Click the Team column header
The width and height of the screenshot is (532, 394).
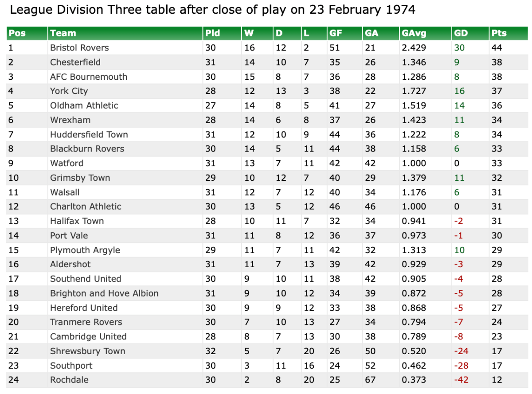(x=63, y=33)
